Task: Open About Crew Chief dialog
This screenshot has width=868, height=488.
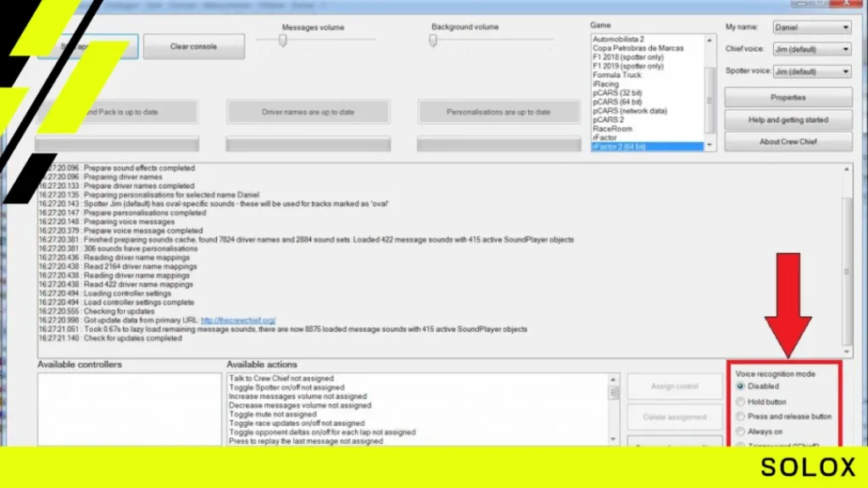Action: coord(788,141)
